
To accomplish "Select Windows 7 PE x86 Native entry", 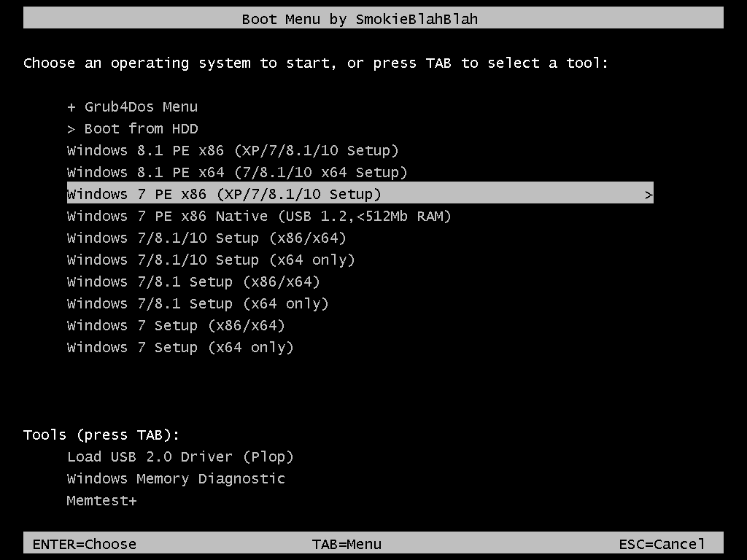I will 259,216.
